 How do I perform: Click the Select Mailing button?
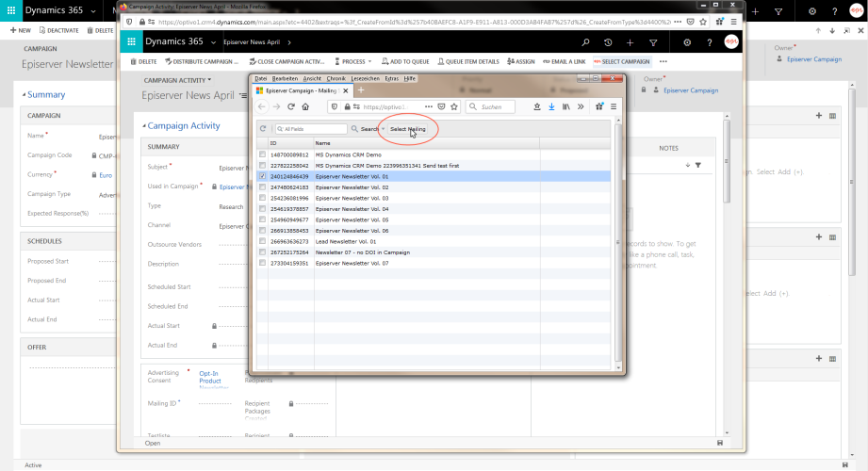click(407, 129)
